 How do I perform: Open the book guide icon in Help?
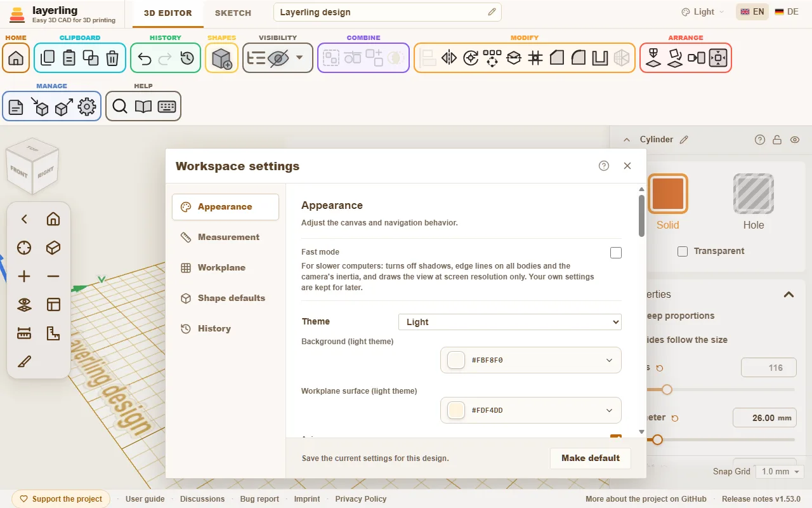143,107
